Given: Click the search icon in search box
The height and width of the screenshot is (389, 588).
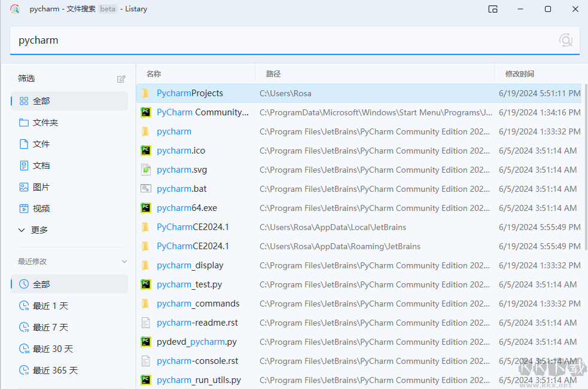Looking at the screenshot, I should tap(565, 40).
